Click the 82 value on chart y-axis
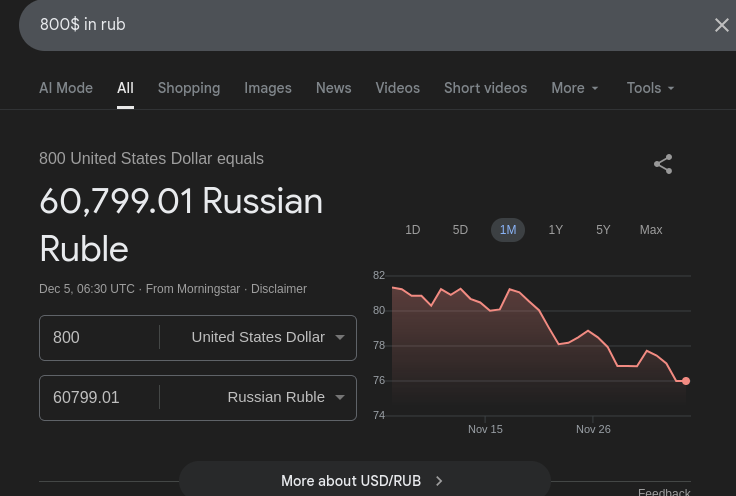Image resolution: width=736 pixels, height=496 pixels. (379, 275)
